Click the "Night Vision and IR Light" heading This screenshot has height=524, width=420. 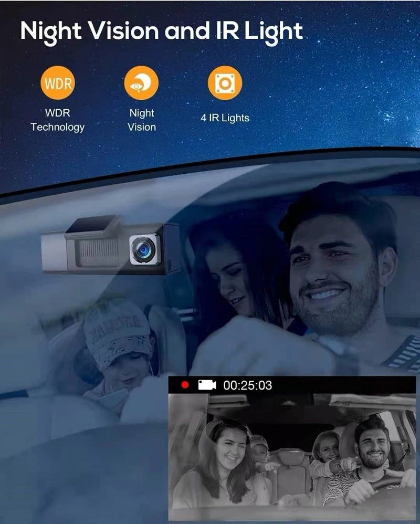click(x=161, y=32)
